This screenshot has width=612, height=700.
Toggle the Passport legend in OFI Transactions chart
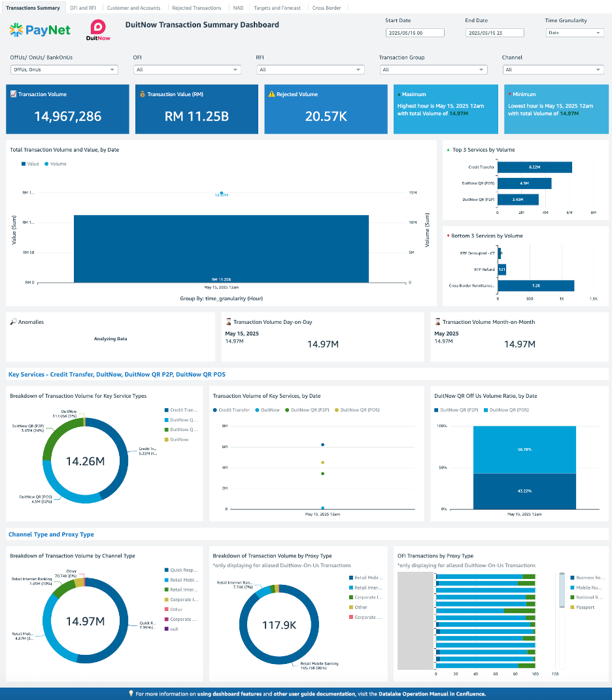(584, 608)
